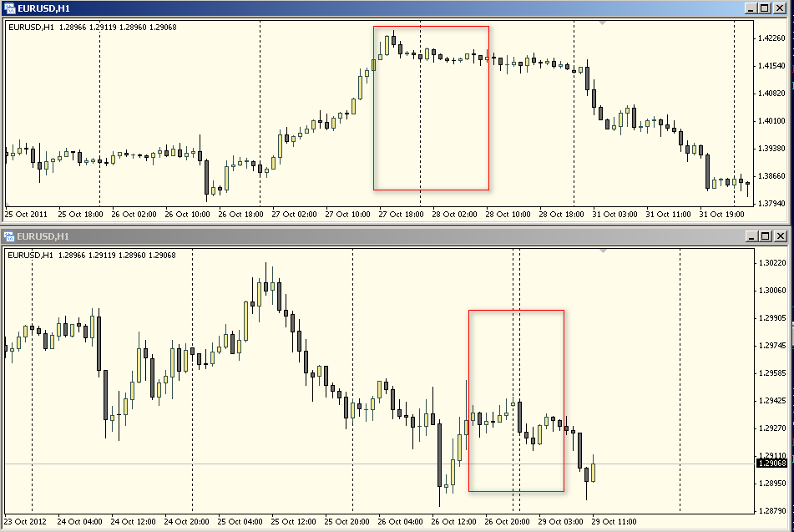Click the 1.40100 price axis label
Screen dimensions: 794x532
click(771, 120)
